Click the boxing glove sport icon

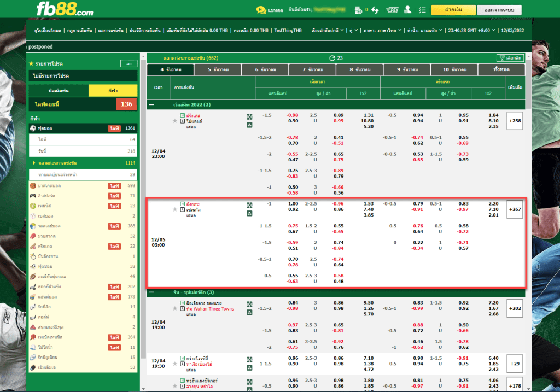pos(33,236)
